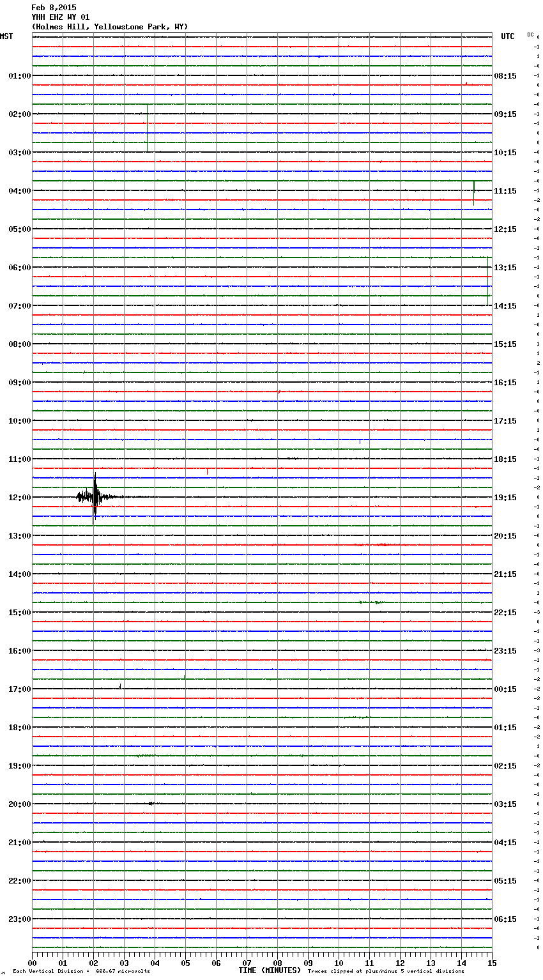Click the green spike above the 04:00 trace

pyautogui.click(x=474, y=193)
